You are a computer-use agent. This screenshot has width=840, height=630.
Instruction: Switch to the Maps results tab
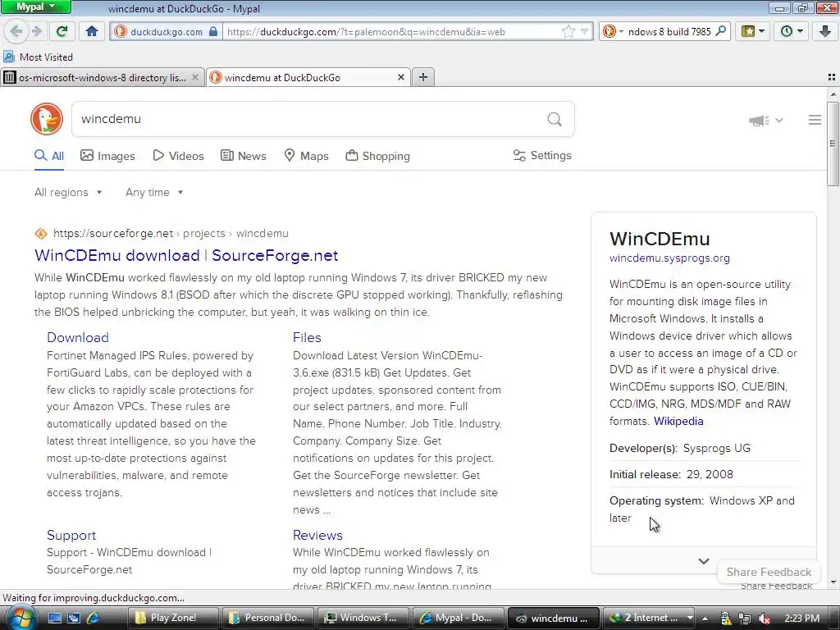pos(306,156)
